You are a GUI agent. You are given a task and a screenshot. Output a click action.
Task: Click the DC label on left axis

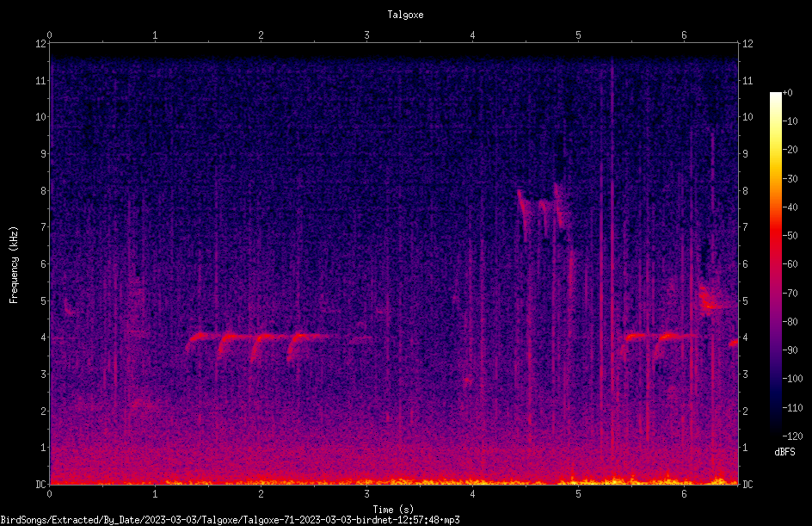click(40, 484)
